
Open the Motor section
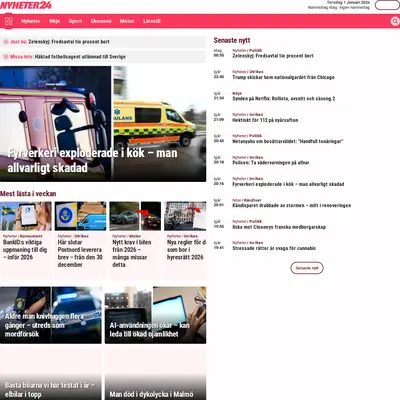coord(127,21)
